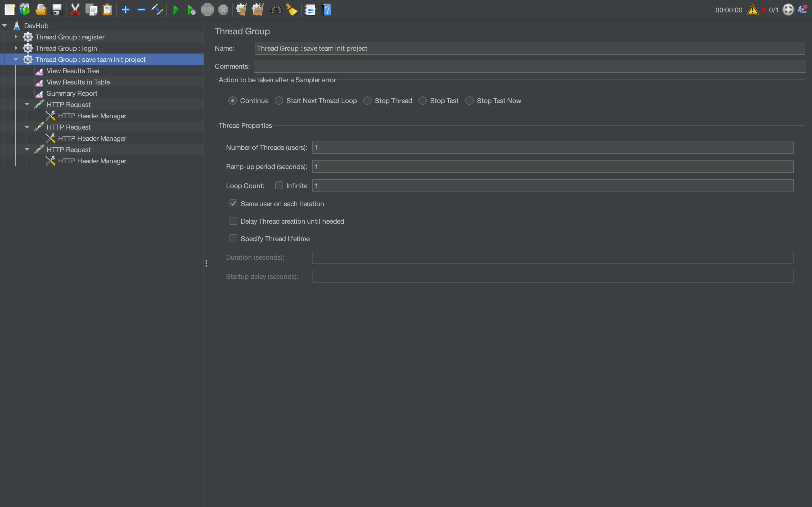Check Delay Thread creation until needed
The image size is (812, 507).
pyautogui.click(x=233, y=221)
